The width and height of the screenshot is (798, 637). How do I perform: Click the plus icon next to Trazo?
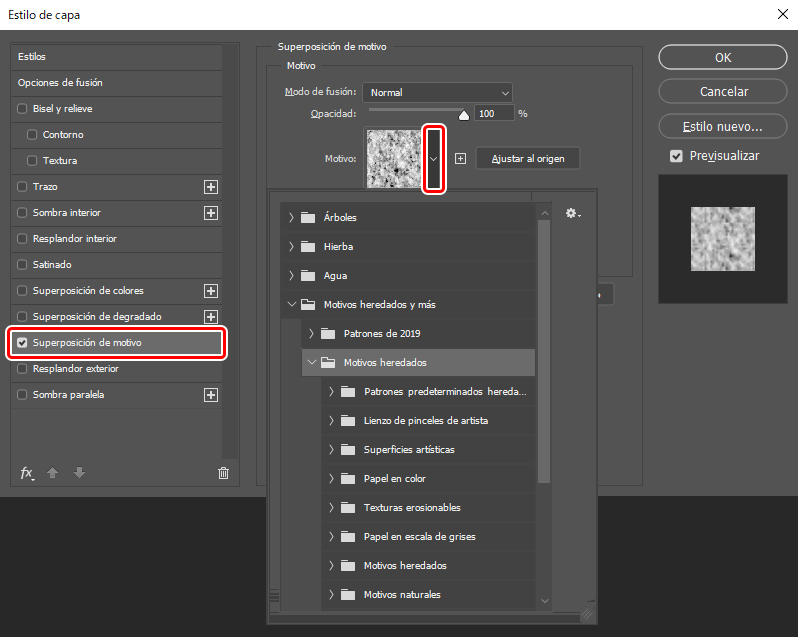click(211, 187)
